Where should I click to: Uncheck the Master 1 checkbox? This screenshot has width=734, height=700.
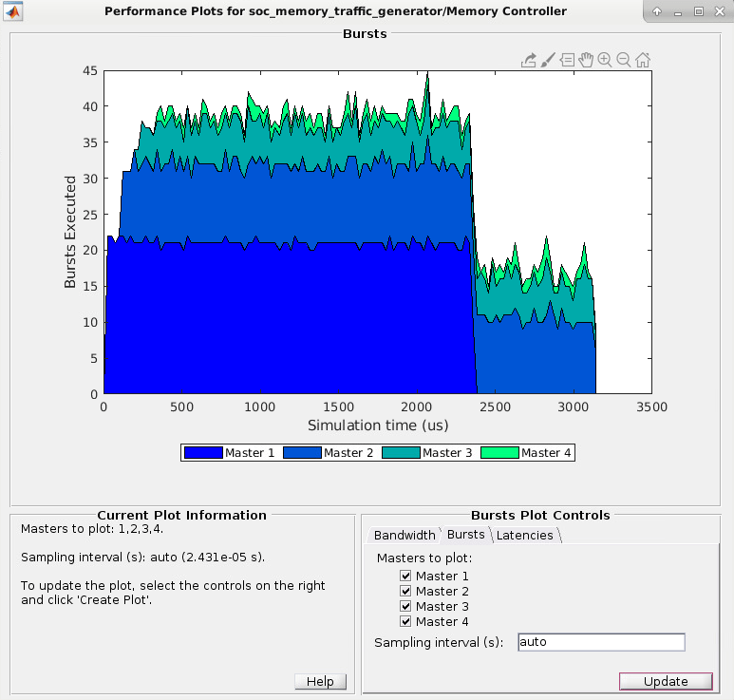pos(405,576)
